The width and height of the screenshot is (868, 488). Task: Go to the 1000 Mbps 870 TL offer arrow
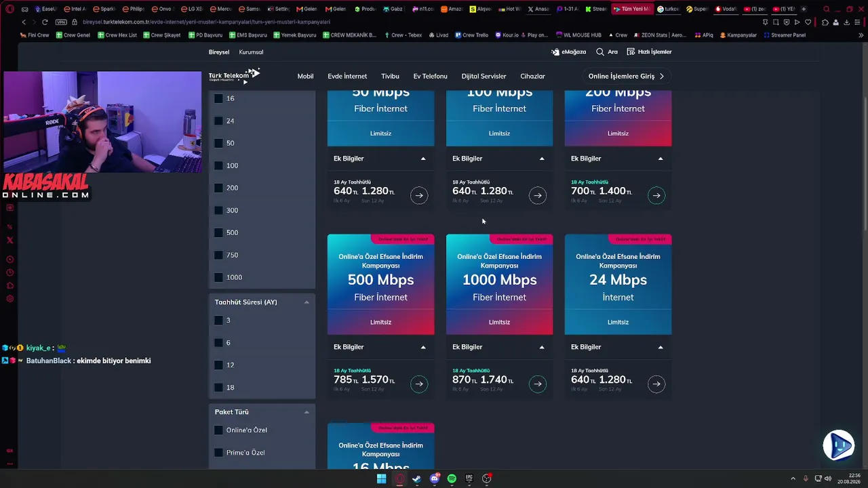point(538,384)
